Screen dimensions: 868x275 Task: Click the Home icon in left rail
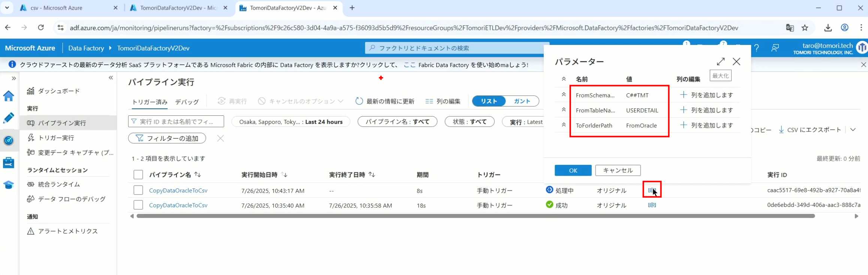click(8, 96)
